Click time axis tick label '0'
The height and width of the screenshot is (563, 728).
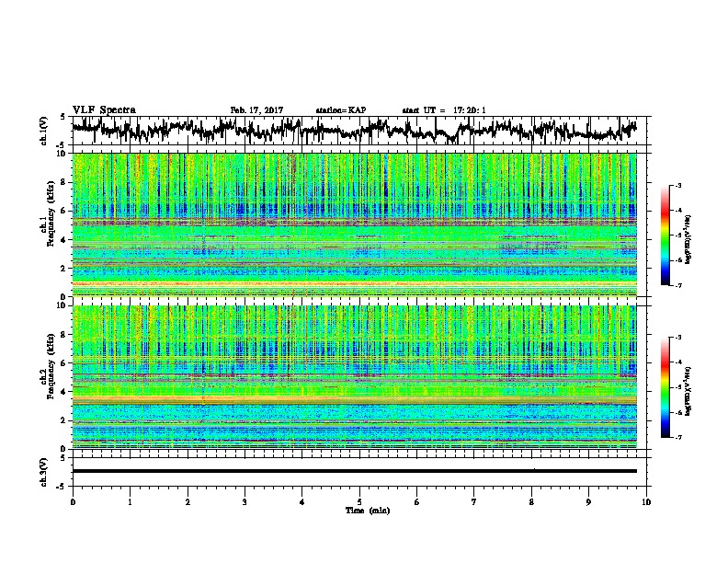pyautogui.click(x=73, y=502)
